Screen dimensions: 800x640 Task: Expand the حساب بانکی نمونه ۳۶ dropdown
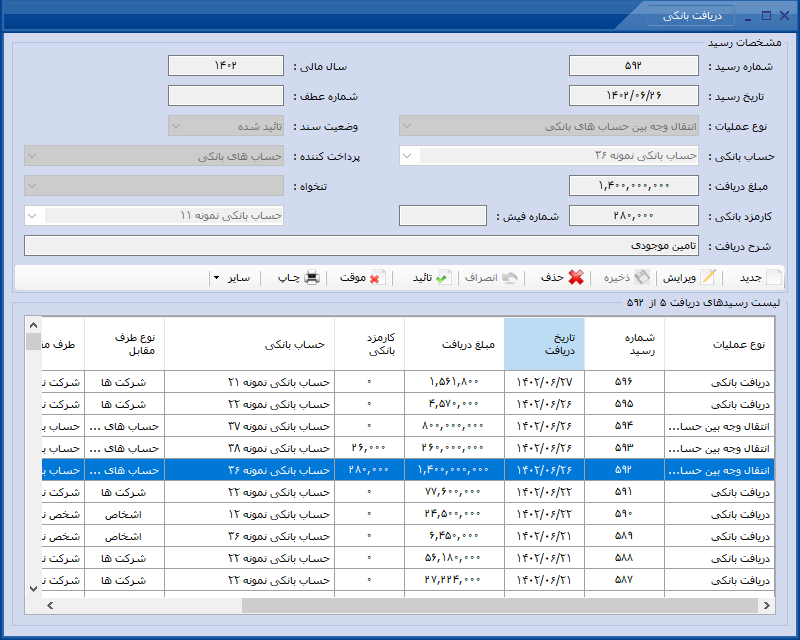pyautogui.click(x=407, y=156)
